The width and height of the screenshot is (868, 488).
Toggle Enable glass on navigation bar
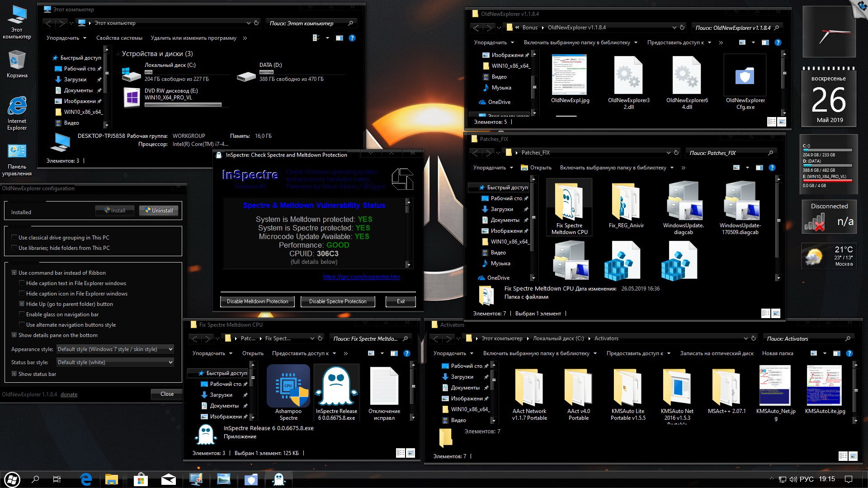click(x=22, y=314)
